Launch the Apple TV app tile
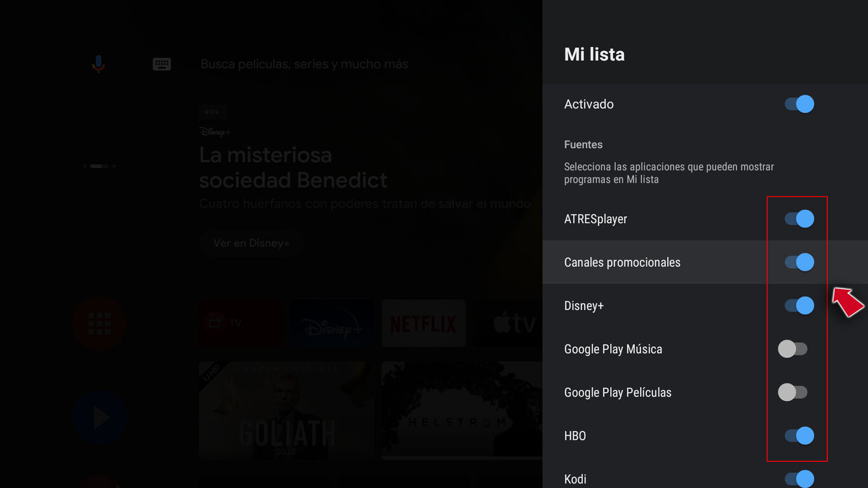 point(508,323)
